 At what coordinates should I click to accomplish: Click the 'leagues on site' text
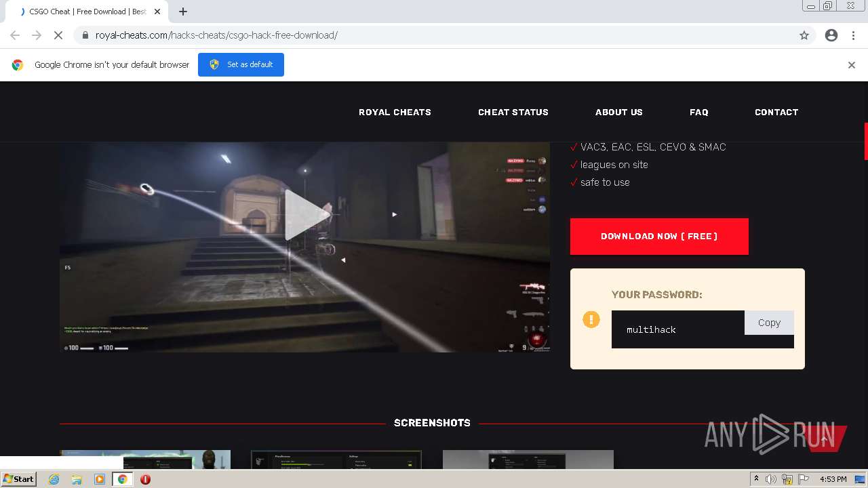614,165
